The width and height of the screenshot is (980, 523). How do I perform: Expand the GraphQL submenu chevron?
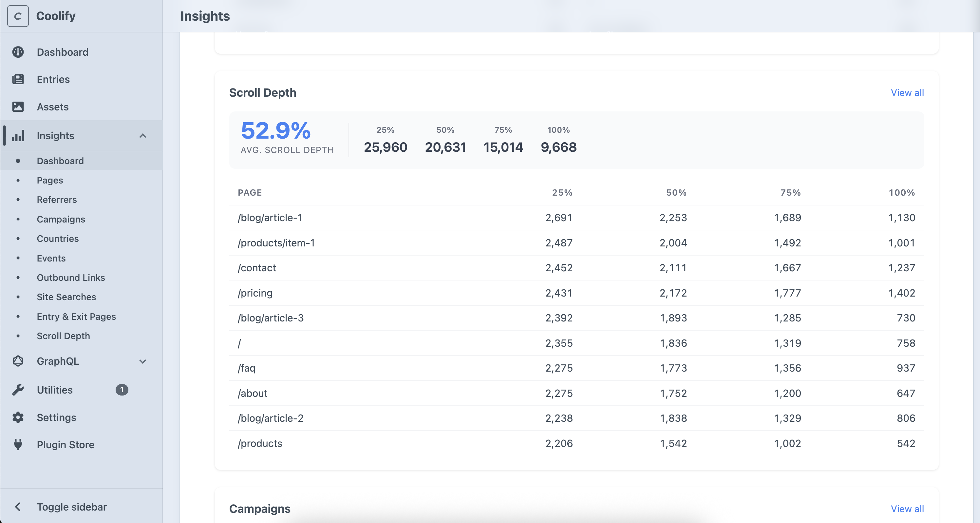(x=143, y=361)
